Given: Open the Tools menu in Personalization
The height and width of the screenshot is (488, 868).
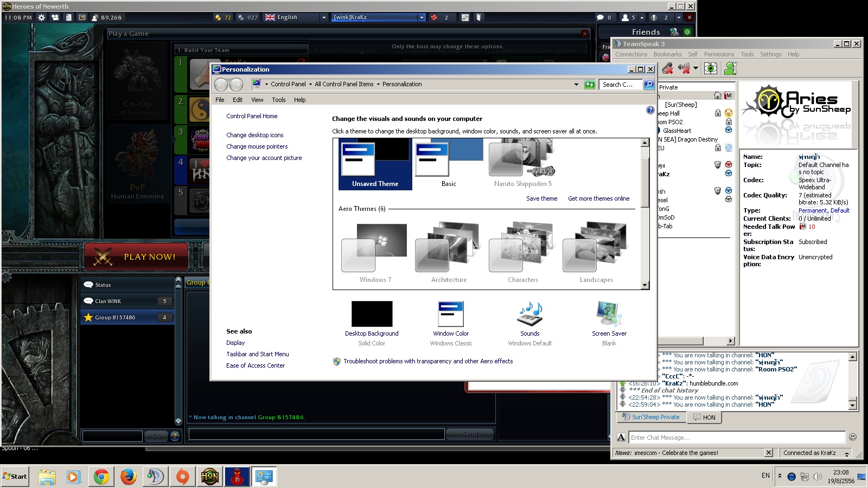Looking at the screenshot, I should tap(279, 100).
